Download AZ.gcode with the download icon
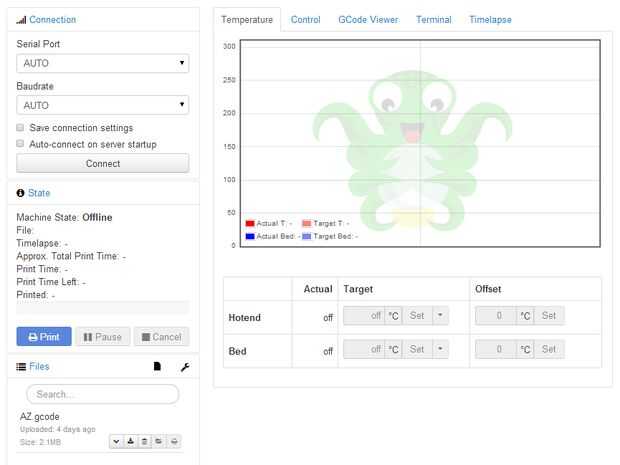The width and height of the screenshot is (620, 465). pyautogui.click(x=130, y=441)
